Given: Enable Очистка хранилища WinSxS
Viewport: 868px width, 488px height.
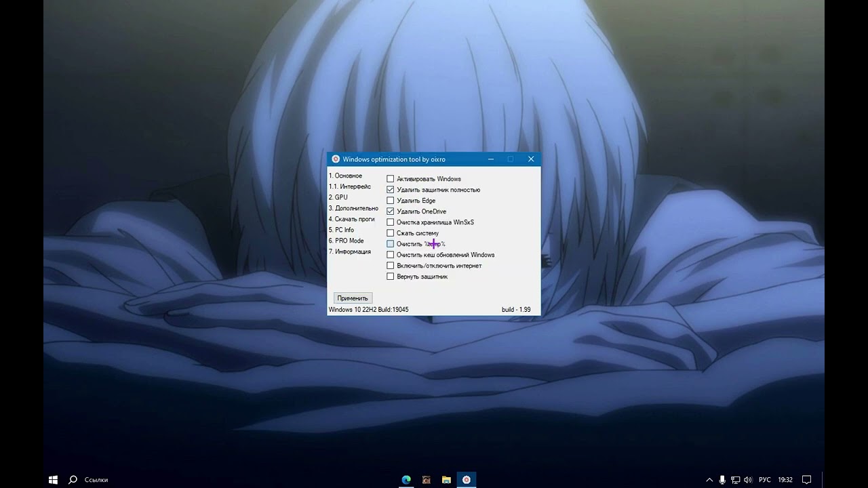Looking at the screenshot, I should tap(391, 222).
